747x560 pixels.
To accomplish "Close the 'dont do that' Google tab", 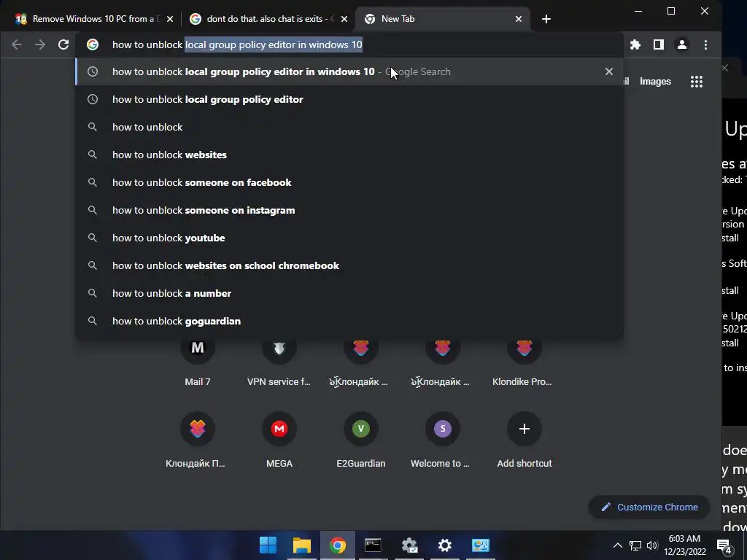I will tap(344, 19).
